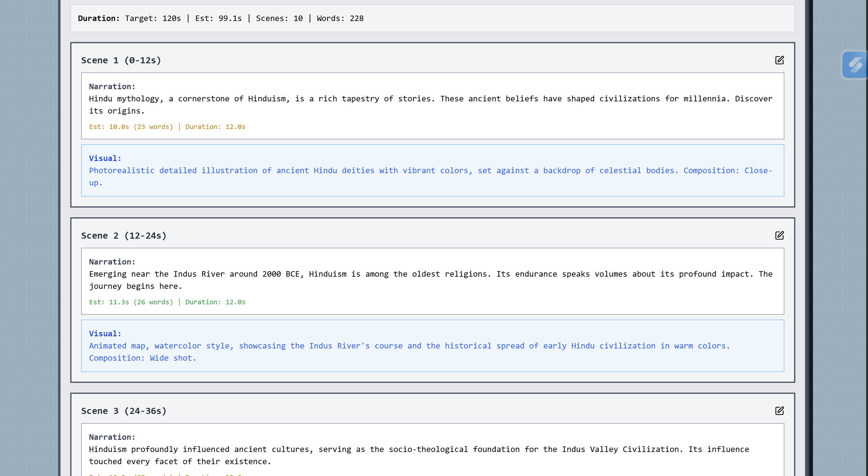Screen dimensions: 868x476
Task: Open the floating blue widget at the right edge
Action: 855,65
